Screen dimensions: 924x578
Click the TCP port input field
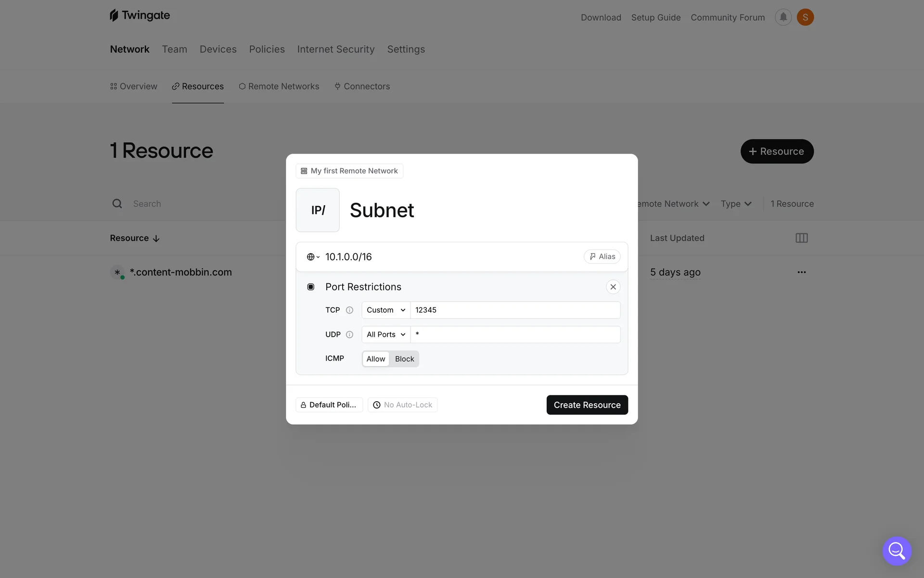(515, 310)
